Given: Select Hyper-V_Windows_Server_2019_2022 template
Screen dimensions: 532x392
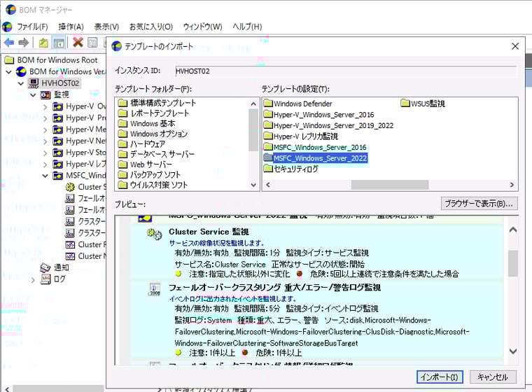Looking at the screenshot, I should click(329, 125).
